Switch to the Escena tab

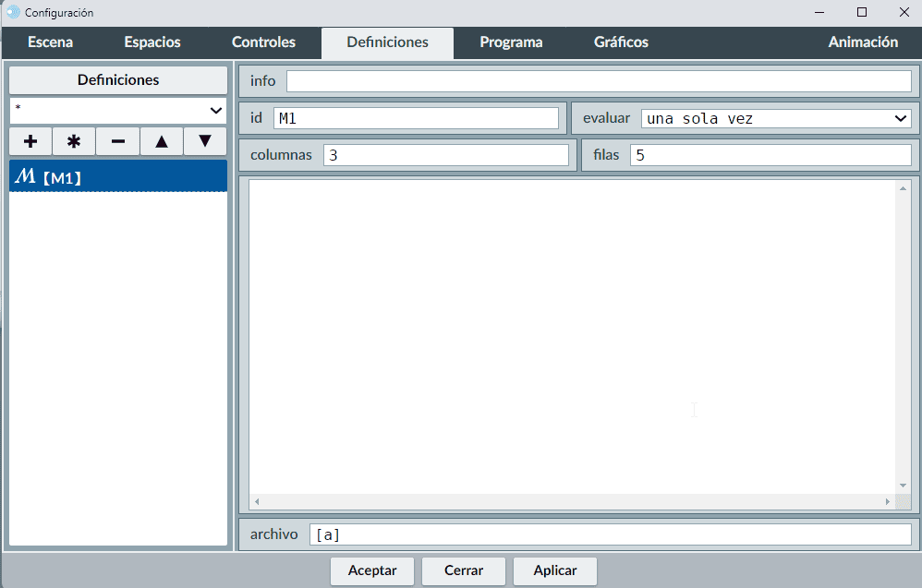[x=51, y=42]
